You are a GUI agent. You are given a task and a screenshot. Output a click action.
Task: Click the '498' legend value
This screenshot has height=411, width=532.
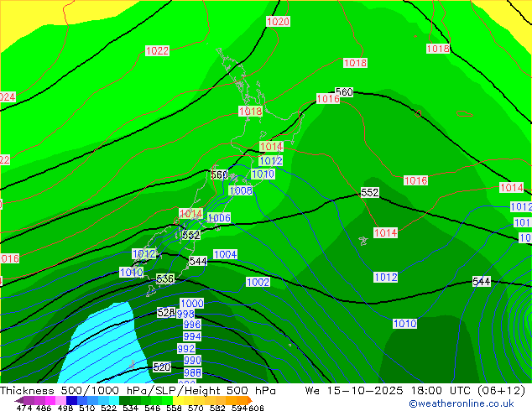65,408
